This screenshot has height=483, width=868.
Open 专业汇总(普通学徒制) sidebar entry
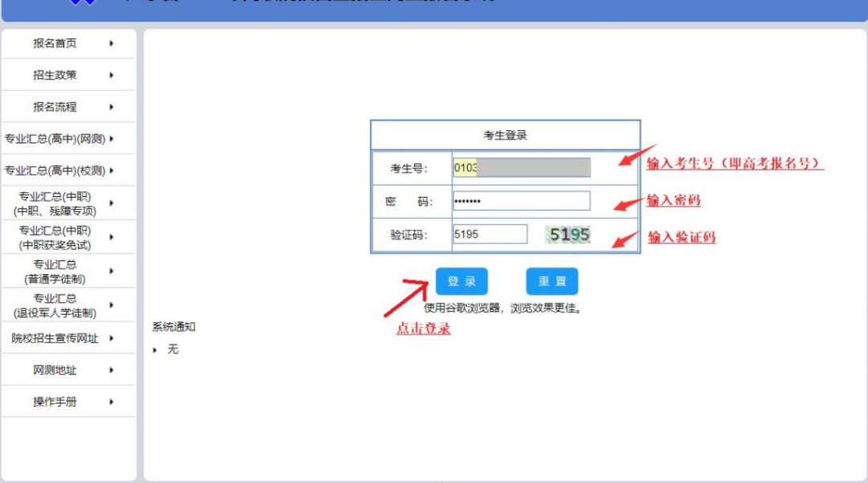pos(55,272)
